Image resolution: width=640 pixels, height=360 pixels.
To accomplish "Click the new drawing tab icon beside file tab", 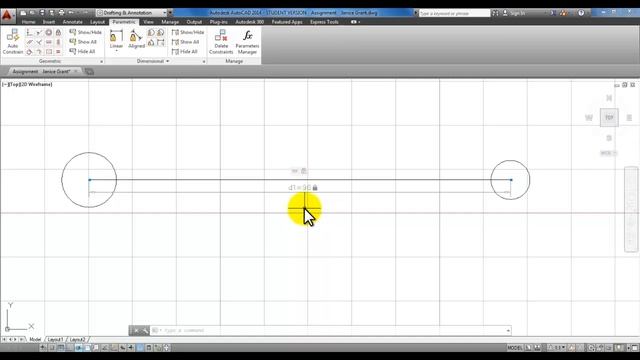I will 89,71.
